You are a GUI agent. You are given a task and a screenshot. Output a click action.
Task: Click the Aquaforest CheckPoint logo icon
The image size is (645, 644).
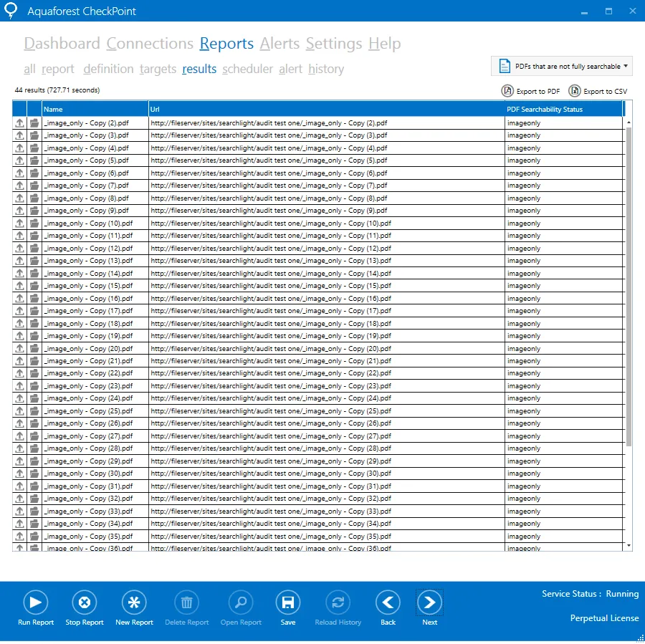click(11, 10)
